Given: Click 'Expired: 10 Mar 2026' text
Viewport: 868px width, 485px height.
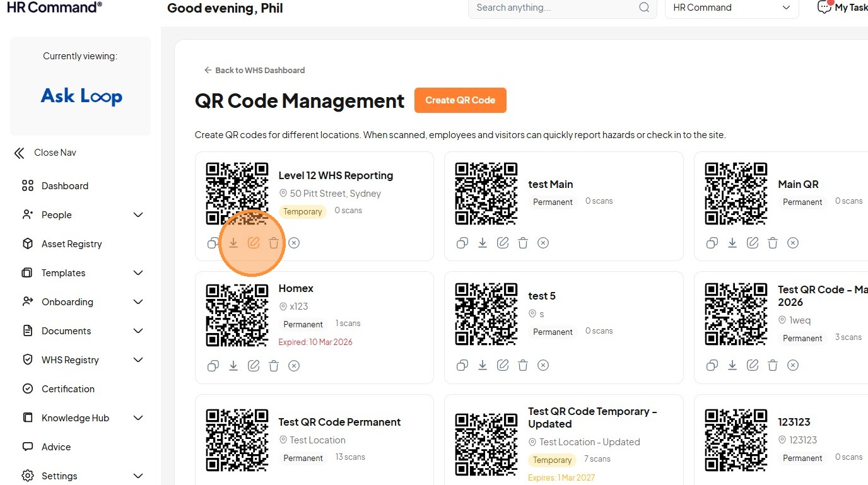Looking at the screenshot, I should point(315,342).
